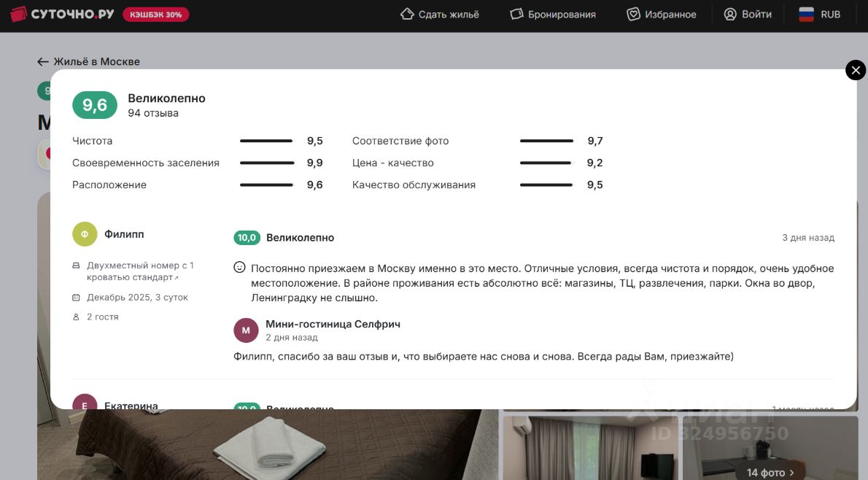Click the 9,6 overall rating badge
The image size is (868, 480).
point(95,105)
